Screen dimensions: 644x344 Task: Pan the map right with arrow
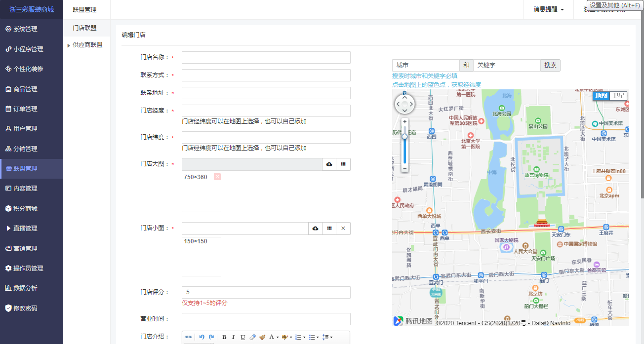[412, 104]
